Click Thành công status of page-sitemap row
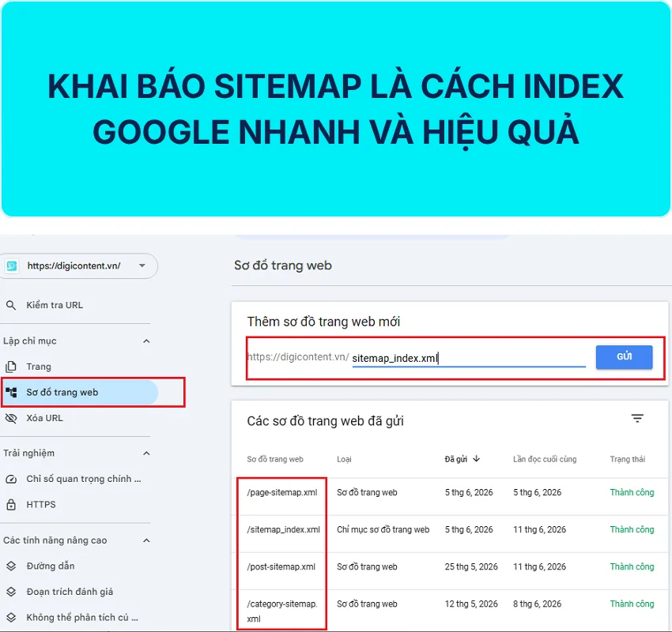 (632, 493)
